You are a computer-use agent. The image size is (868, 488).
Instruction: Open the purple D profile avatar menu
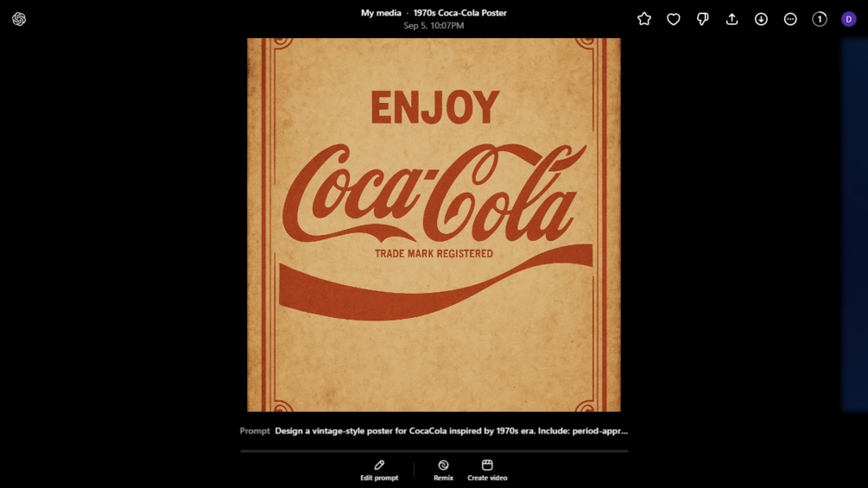coord(849,19)
